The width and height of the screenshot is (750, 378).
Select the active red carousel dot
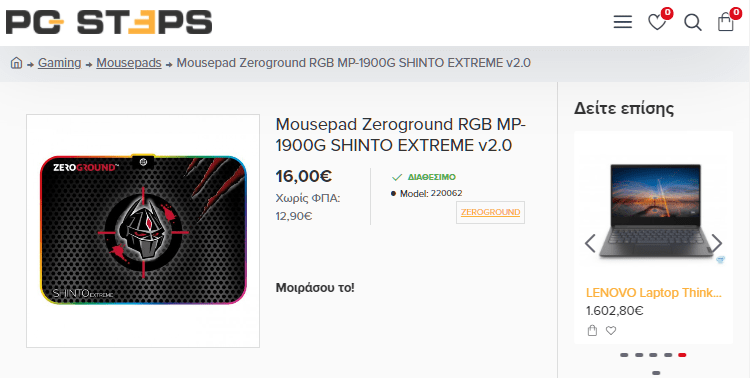[682, 355]
